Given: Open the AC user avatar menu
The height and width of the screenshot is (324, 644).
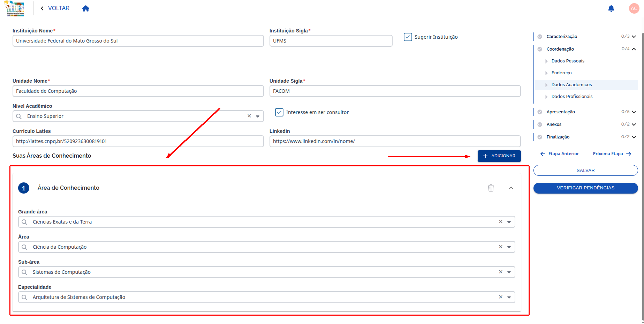Looking at the screenshot, I should point(634,8).
